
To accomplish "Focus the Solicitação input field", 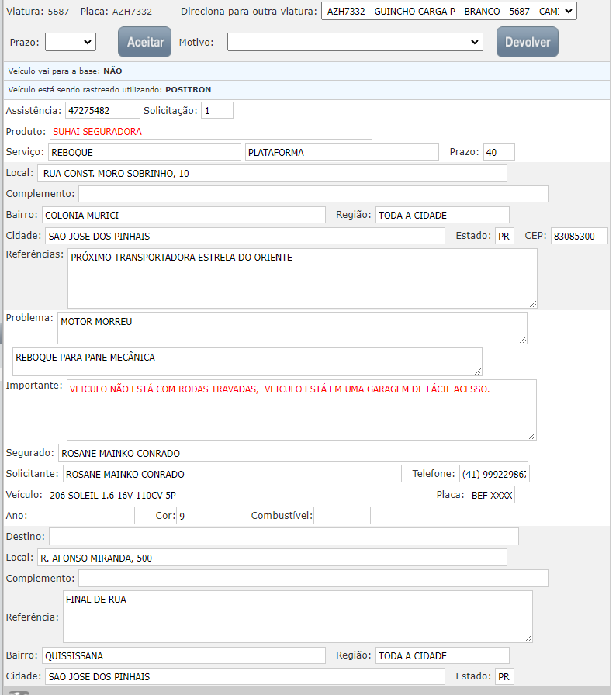I will click(x=217, y=111).
